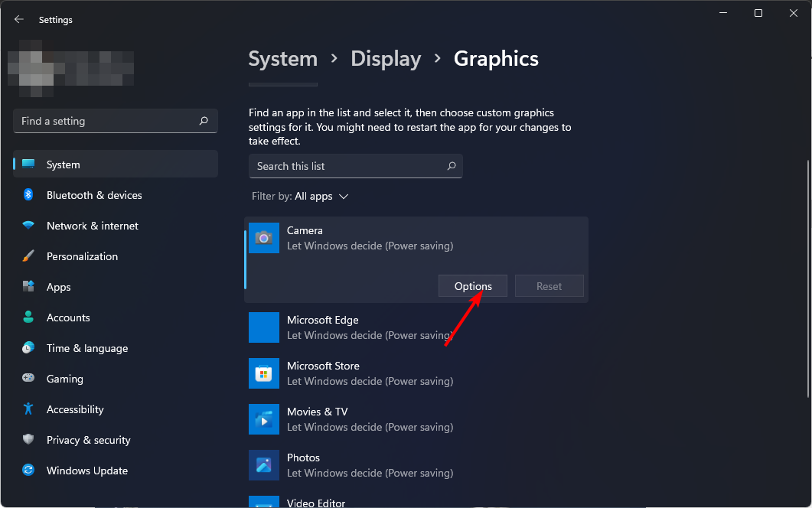This screenshot has height=508, width=812.
Task: Click the Personalization paintbrush icon
Action: pyautogui.click(x=28, y=256)
